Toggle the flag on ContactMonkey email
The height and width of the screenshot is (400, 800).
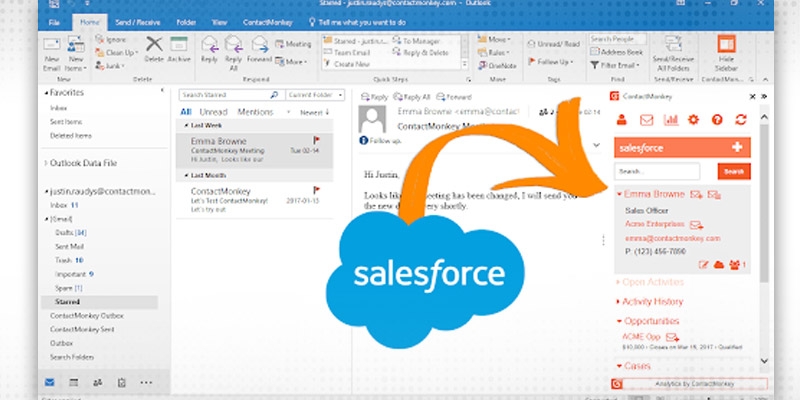click(x=316, y=190)
